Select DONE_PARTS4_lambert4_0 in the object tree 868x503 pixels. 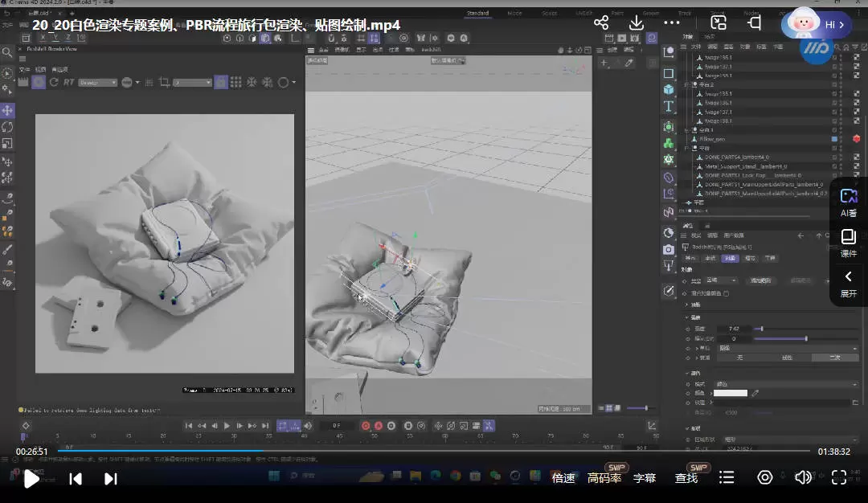coord(737,157)
